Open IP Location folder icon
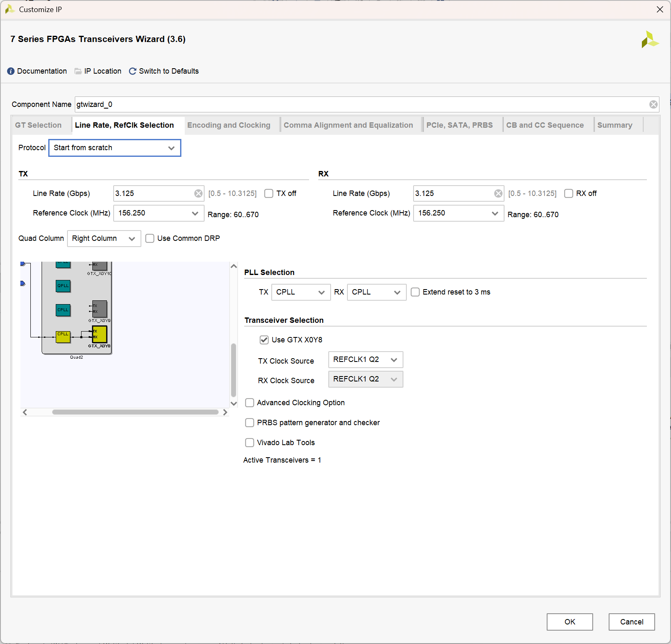The image size is (671, 644). [78, 71]
